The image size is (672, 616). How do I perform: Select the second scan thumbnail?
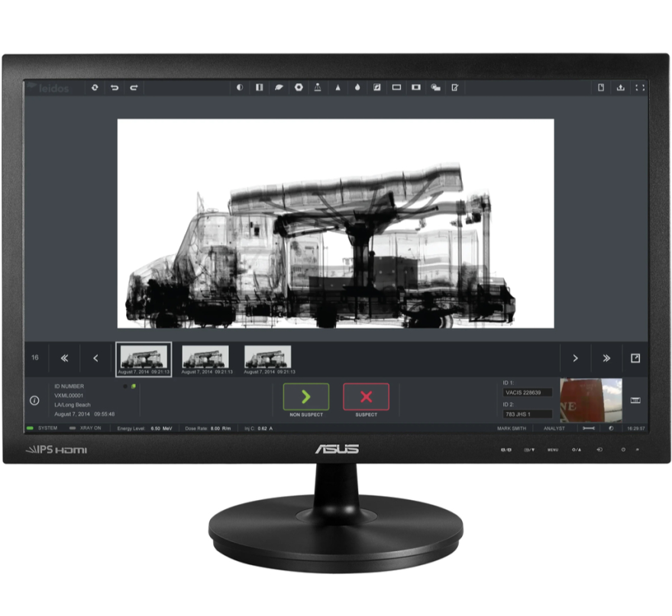(x=205, y=357)
